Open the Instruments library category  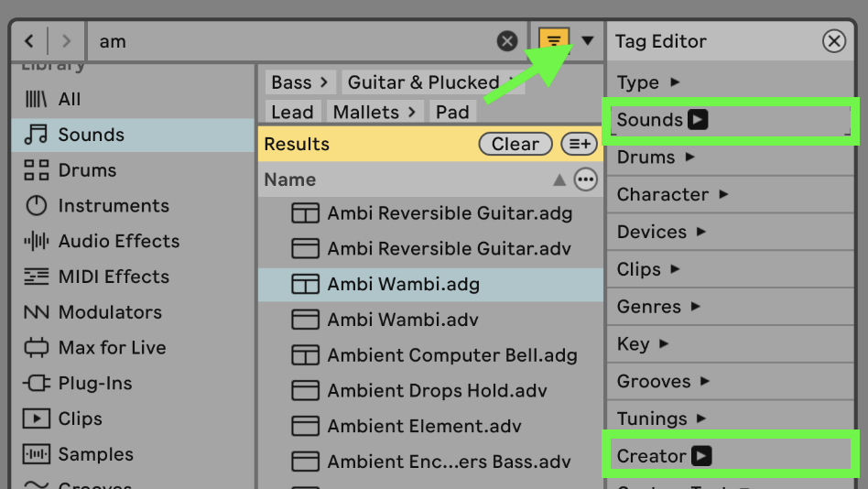(x=113, y=206)
